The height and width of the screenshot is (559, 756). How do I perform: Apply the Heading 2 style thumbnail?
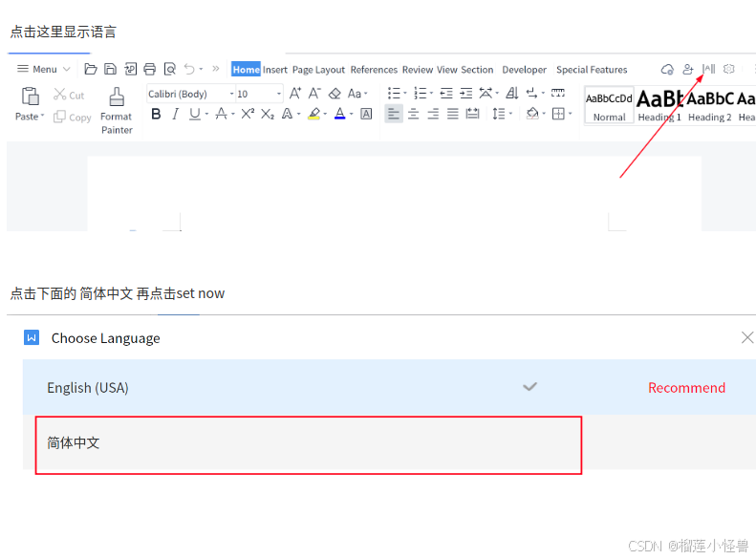point(710,105)
